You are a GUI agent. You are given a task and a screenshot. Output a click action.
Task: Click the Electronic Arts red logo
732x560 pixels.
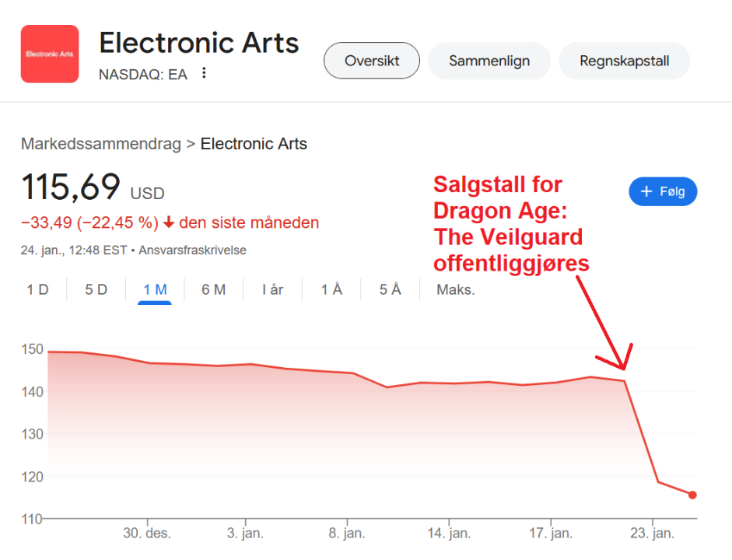tap(50, 54)
